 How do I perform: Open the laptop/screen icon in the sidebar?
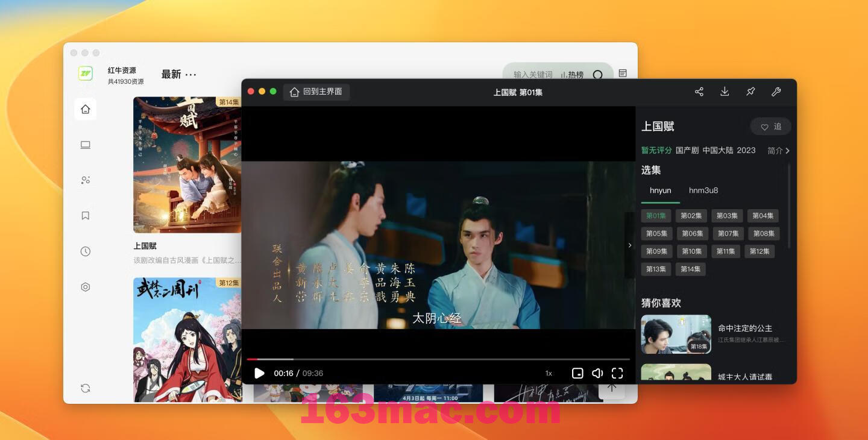(x=85, y=145)
